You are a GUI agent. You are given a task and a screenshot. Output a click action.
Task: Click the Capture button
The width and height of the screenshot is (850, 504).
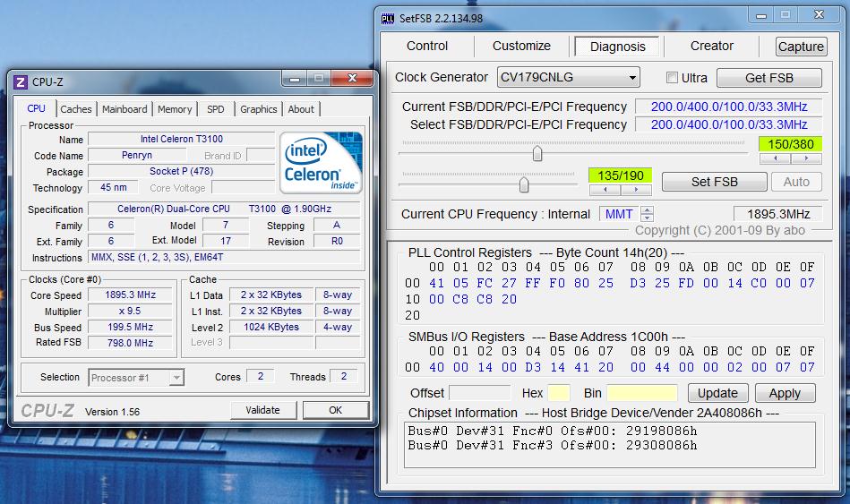pos(802,47)
